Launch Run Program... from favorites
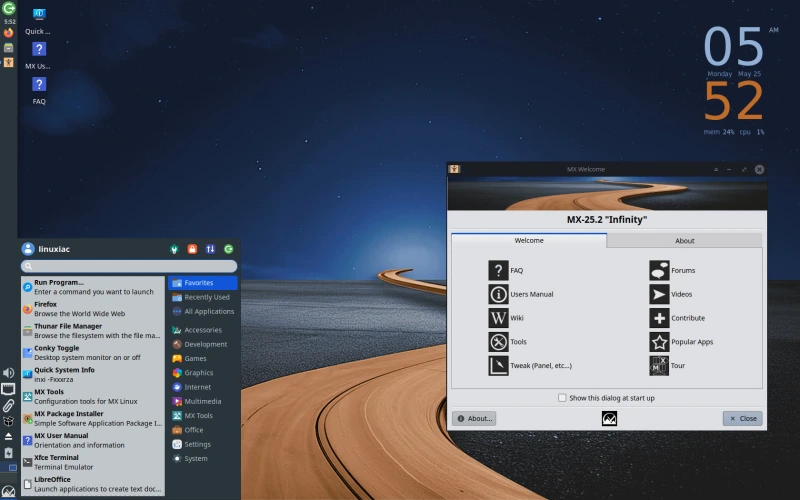Viewport: 800px width, 500px height. click(x=93, y=287)
